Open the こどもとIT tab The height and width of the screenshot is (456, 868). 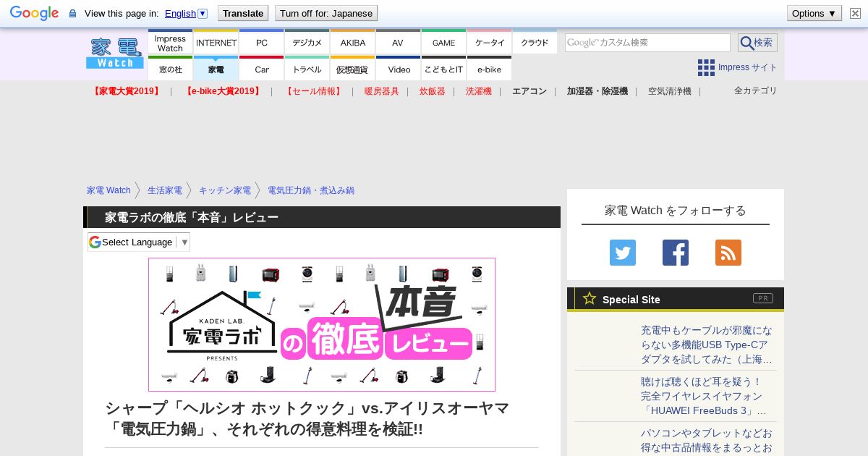pos(444,69)
